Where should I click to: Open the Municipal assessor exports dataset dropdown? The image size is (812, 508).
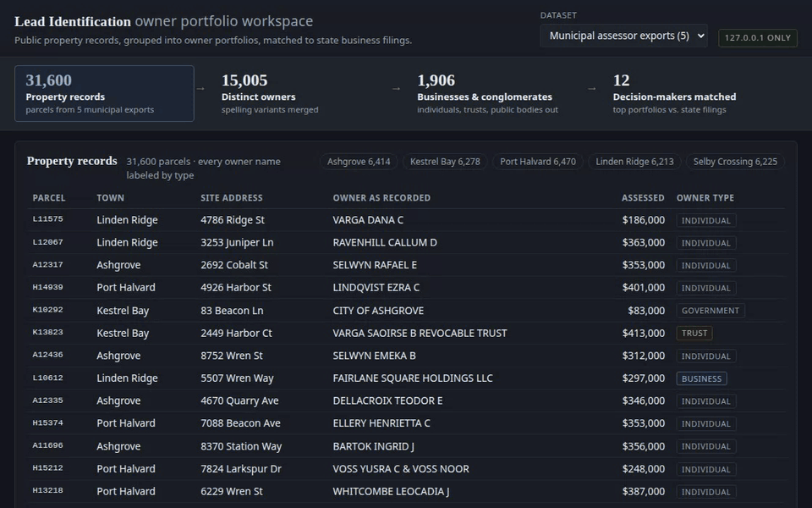[623, 36]
